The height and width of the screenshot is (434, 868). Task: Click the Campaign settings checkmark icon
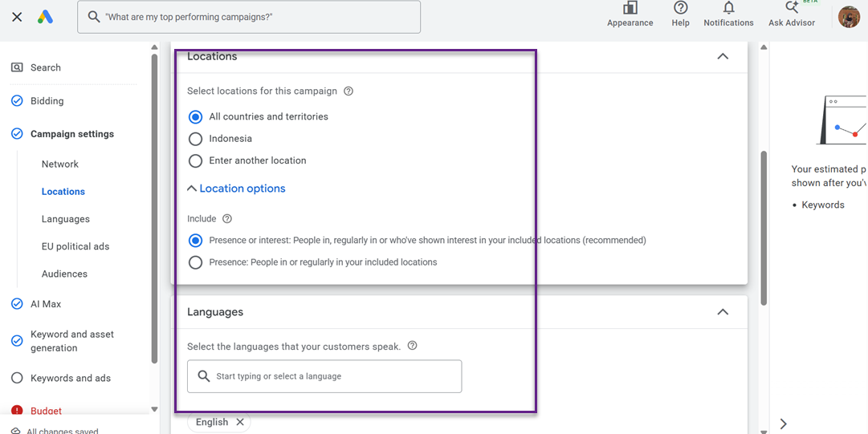tap(17, 134)
